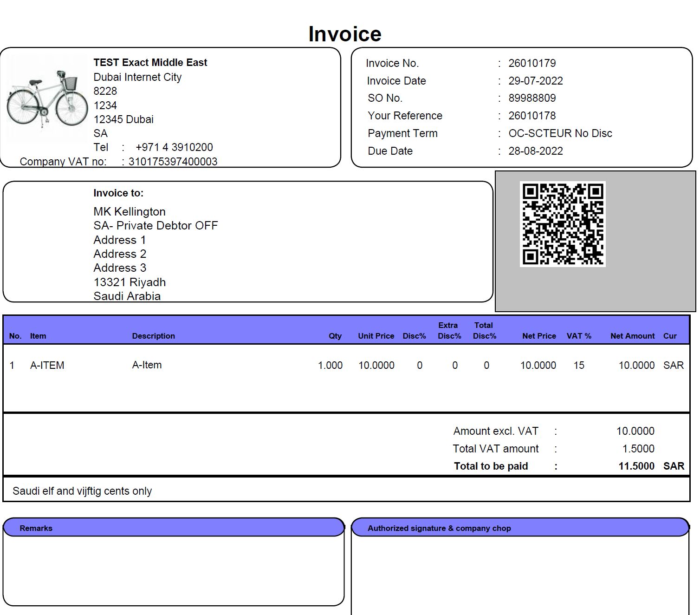This screenshot has width=700, height=615.
Task: Click invoice date 29-07-2022
Action: (x=536, y=81)
